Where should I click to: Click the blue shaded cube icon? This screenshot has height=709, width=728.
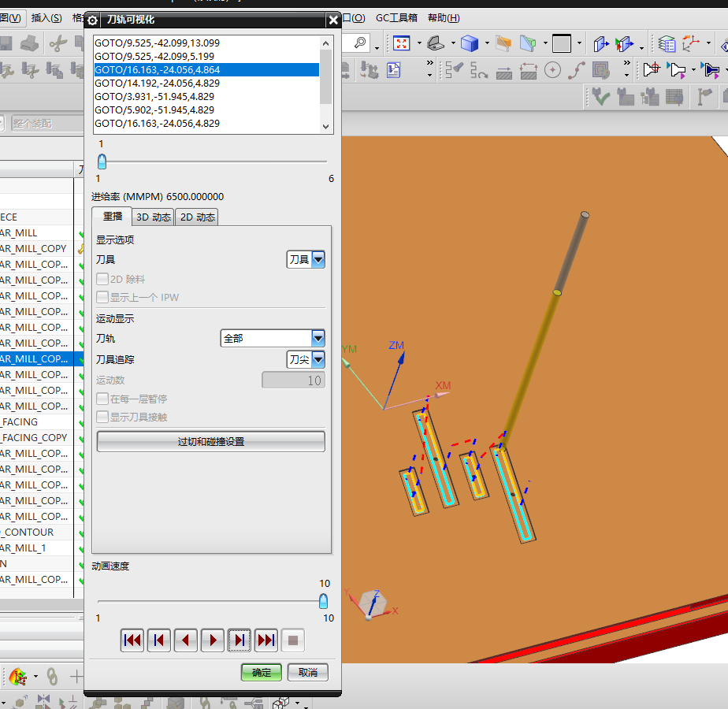coord(470,43)
